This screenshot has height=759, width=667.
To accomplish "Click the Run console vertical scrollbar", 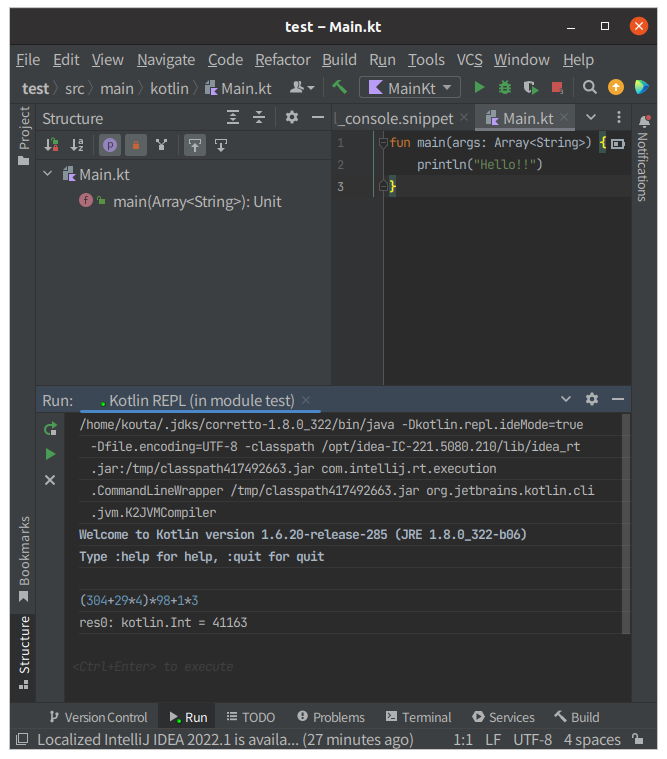I will point(625,523).
